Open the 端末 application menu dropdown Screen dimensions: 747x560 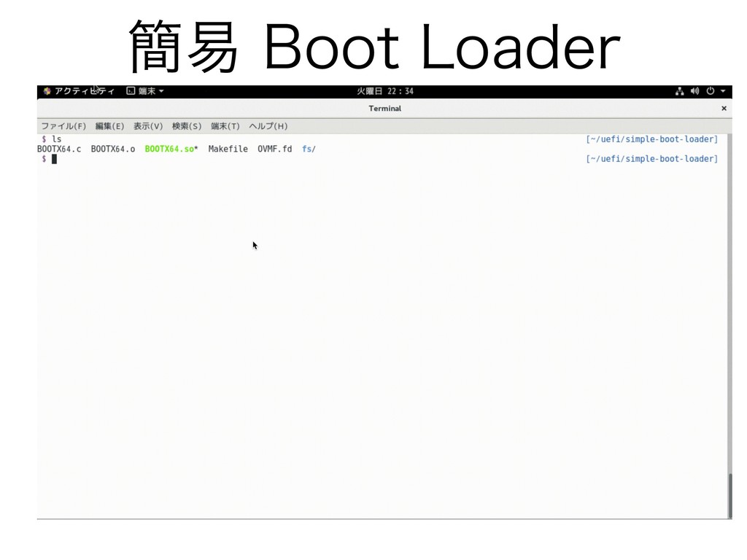[x=145, y=91]
